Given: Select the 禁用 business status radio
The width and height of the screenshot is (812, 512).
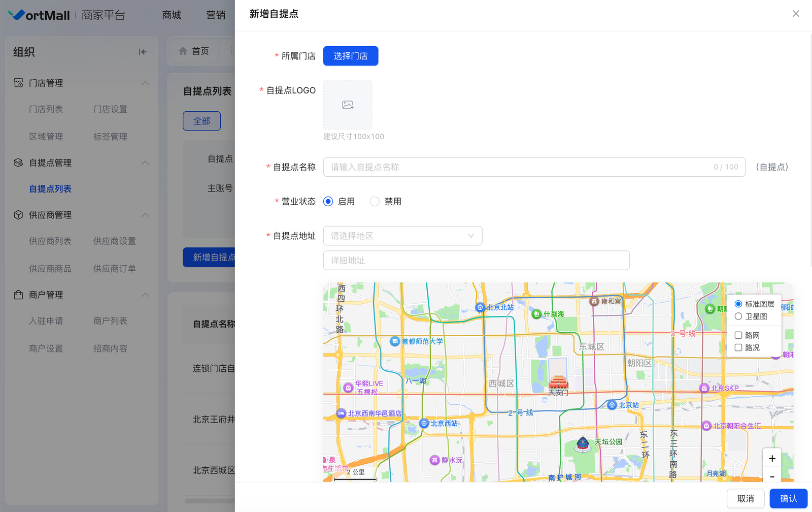Looking at the screenshot, I should pos(375,202).
